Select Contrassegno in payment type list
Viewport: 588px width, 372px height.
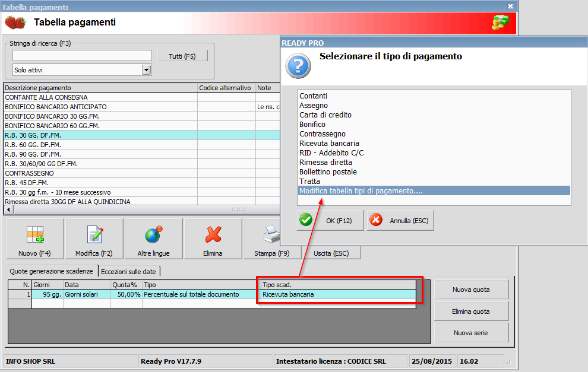coord(434,133)
